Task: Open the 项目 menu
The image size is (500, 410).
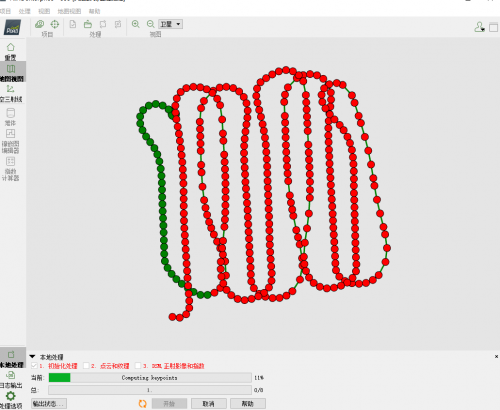Action: pos(6,11)
